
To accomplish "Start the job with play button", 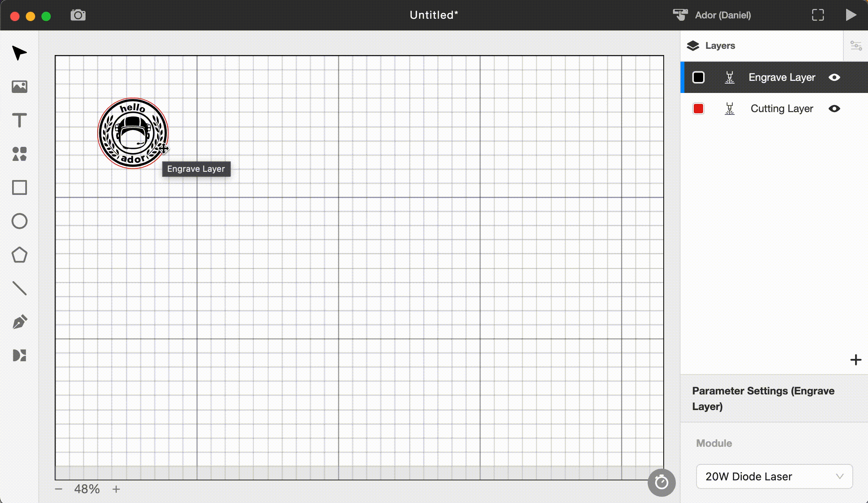I will coord(851,15).
